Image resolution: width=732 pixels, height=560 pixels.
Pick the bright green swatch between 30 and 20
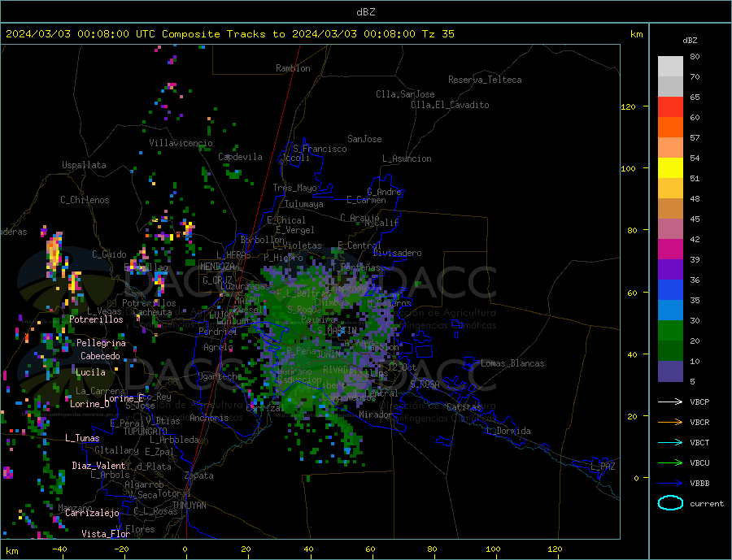(x=670, y=331)
